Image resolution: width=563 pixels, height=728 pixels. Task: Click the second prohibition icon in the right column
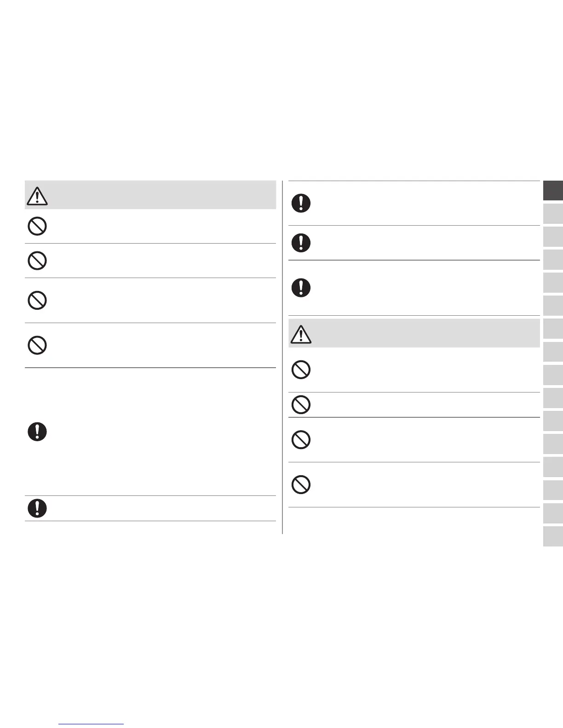click(x=301, y=404)
